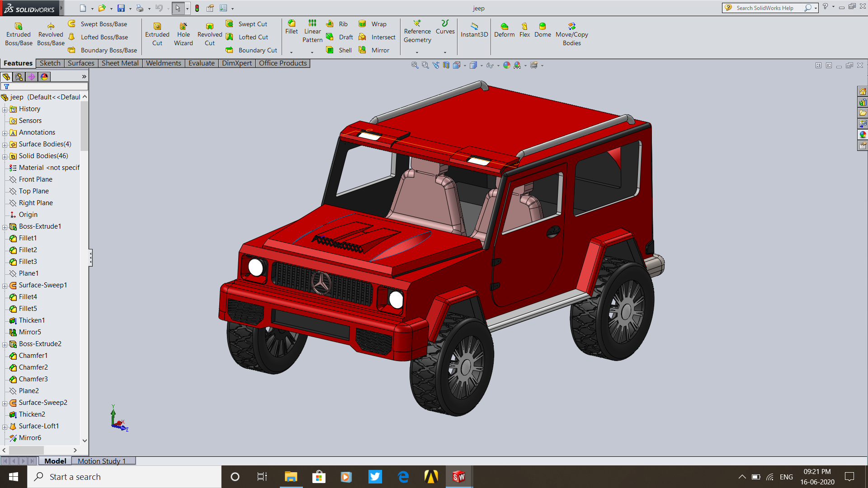Screen dimensions: 868x488
Task: Switch to DisplayManager panel tab
Action: tap(44, 77)
